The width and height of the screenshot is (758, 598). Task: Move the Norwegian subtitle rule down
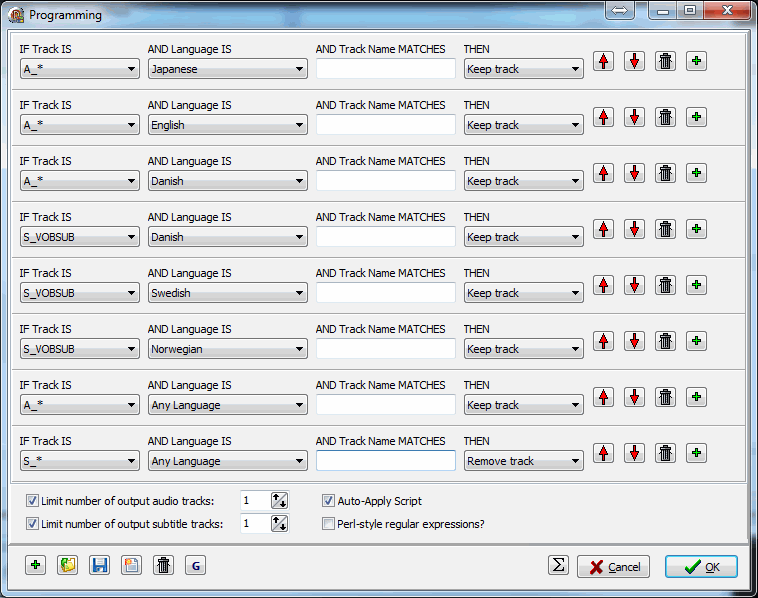(634, 341)
